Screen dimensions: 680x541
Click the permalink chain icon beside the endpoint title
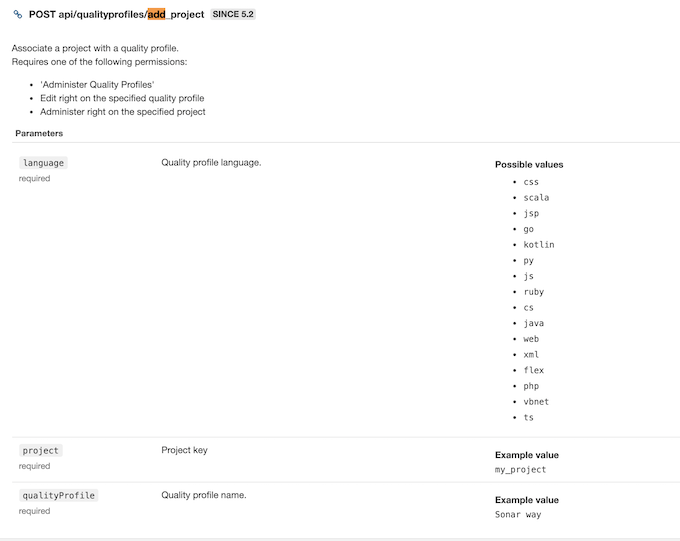[18, 15]
